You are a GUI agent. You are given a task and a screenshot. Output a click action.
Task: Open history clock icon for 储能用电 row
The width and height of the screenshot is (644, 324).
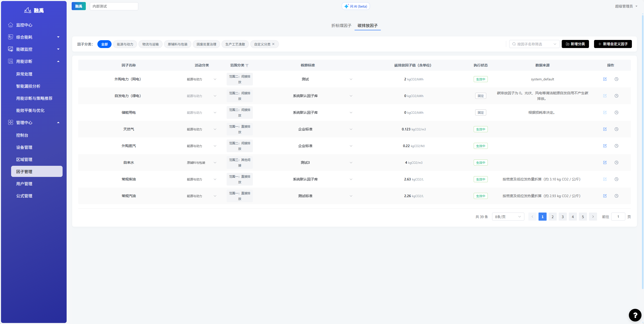tap(616, 112)
